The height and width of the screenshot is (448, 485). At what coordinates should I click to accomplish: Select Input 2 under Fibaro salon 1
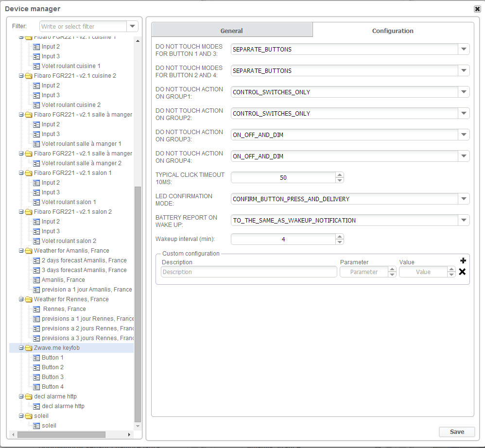coord(51,183)
